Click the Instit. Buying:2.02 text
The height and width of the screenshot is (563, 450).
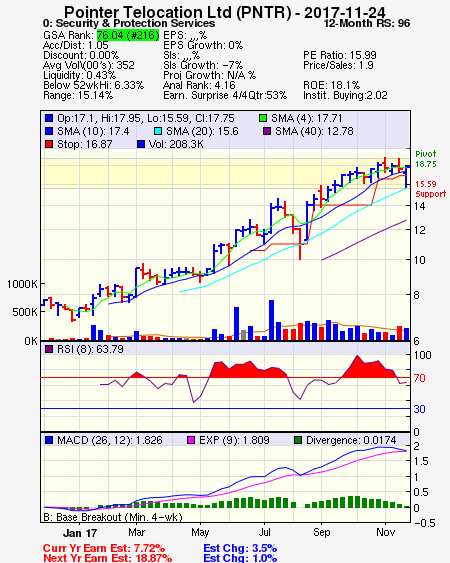click(345, 96)
